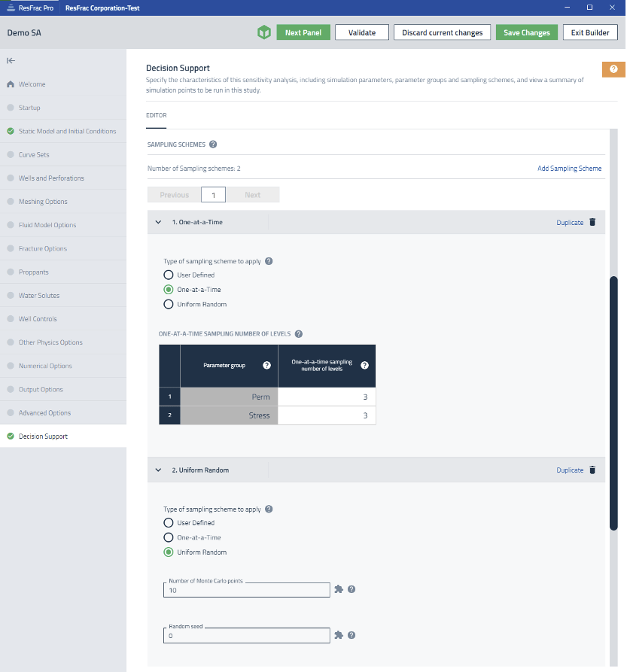Open Meshing Options panel
627x672 pixels.
click(63, 202)
